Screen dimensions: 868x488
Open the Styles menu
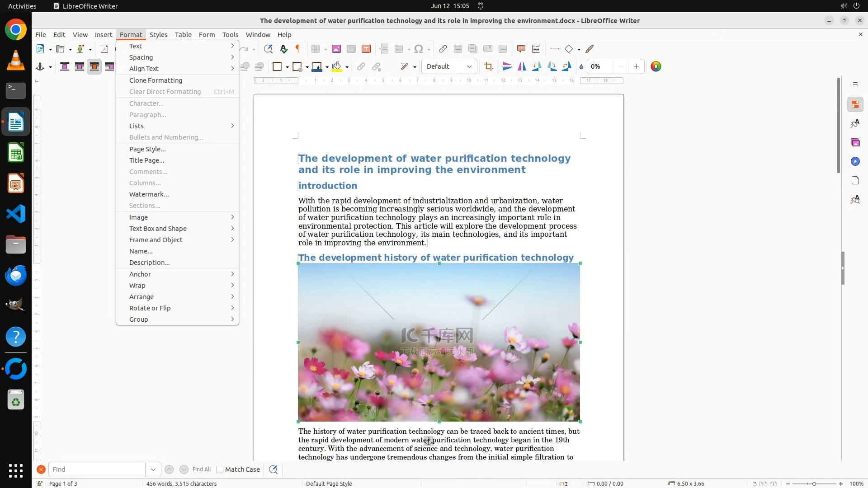[158, 35]
